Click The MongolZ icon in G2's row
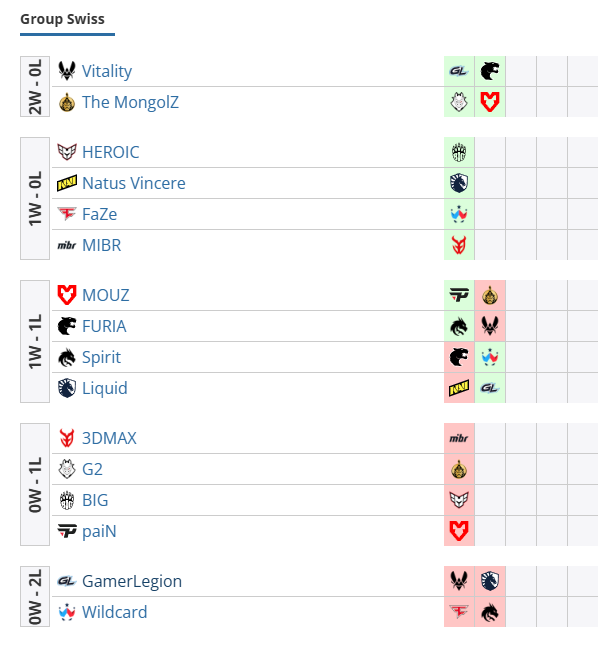Image resolution: width=614 pixels, height=651 pixels. tap(459, 469)
